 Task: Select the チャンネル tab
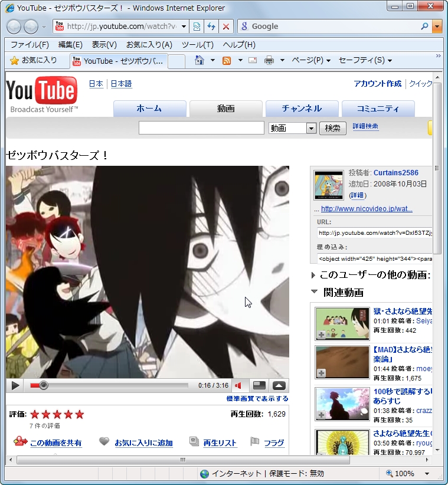(302, 109)
